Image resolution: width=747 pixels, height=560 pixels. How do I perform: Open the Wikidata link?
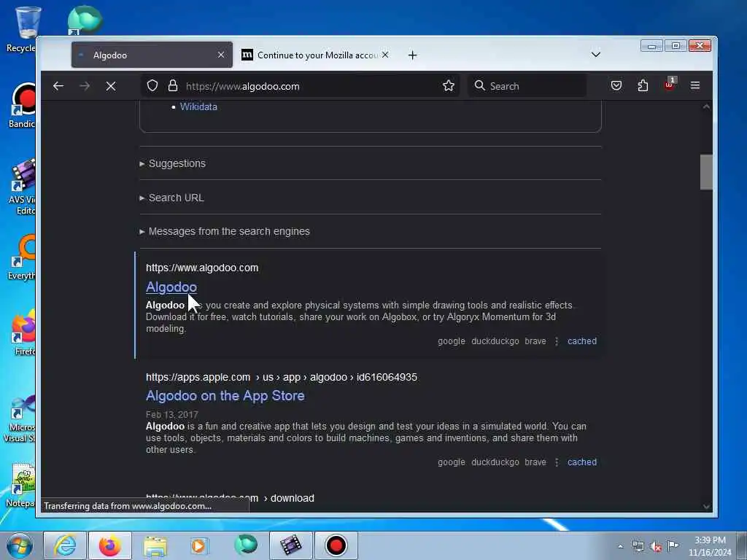[198, 106]
